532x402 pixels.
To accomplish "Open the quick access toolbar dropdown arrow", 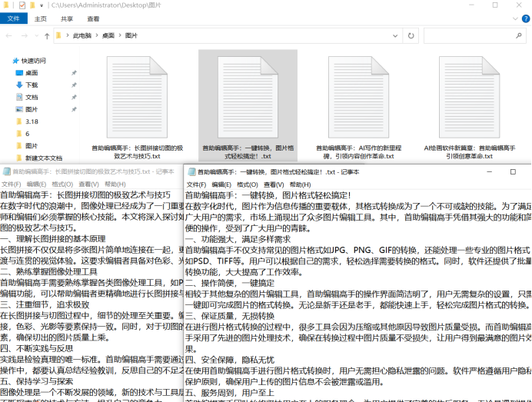I will point(42,6).
